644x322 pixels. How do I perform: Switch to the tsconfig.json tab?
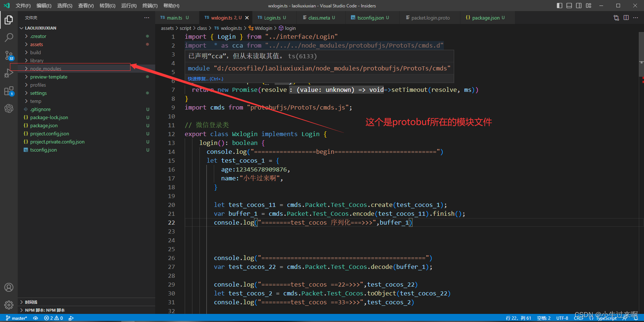[x=372, y=18]
